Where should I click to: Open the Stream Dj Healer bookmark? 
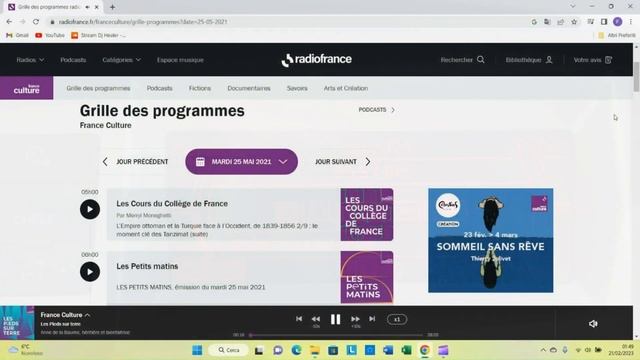coord(98,36)
